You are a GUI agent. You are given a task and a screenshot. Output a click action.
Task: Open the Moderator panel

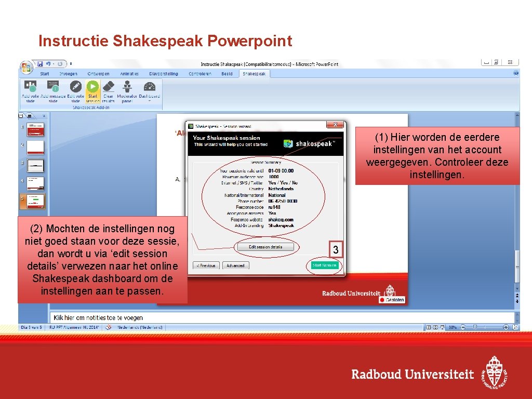click(x=127, y=91)
